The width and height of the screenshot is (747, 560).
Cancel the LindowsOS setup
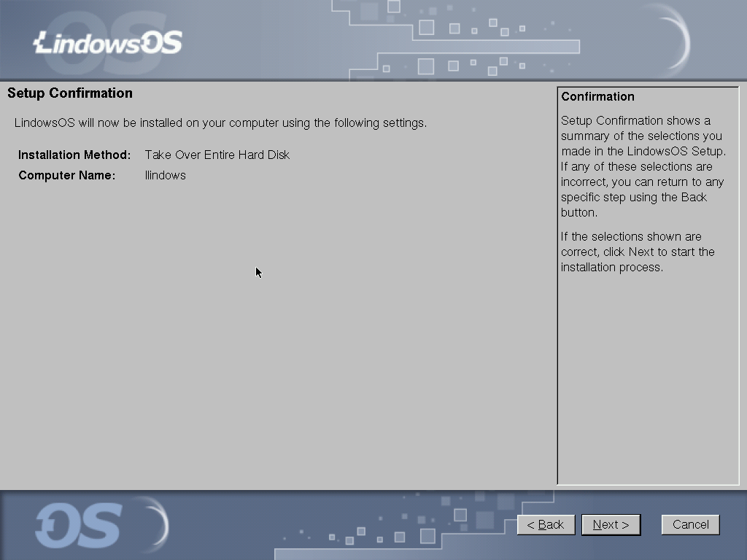coord(690,525)
